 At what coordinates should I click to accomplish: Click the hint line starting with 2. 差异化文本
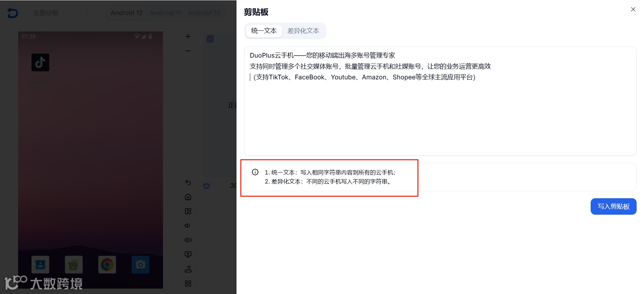pyautogui.click(x=328, y=181)
